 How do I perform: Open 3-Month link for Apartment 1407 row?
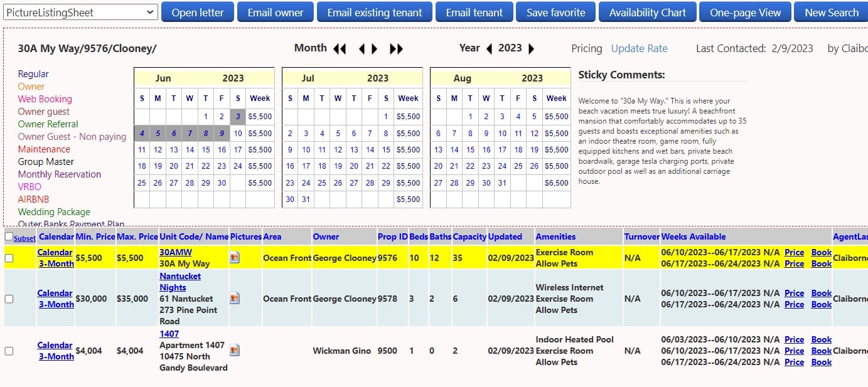pyautogui.click(x=56, y=356)
